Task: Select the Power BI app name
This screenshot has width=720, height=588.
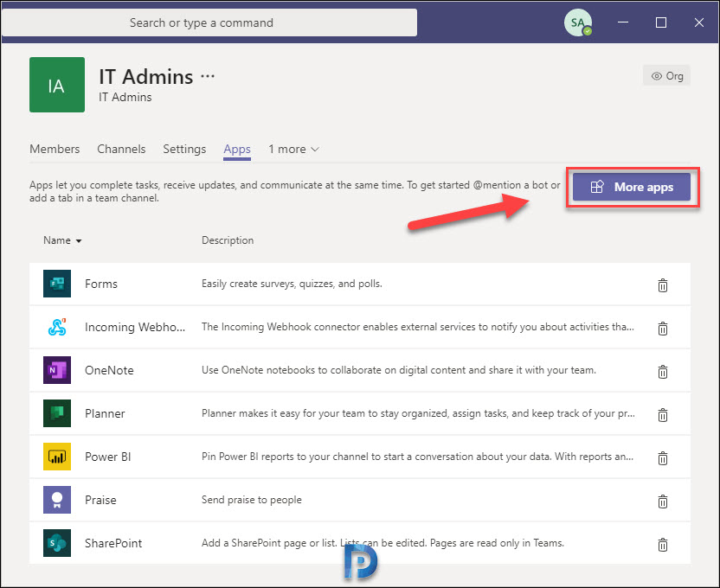Action: [108, 457]
